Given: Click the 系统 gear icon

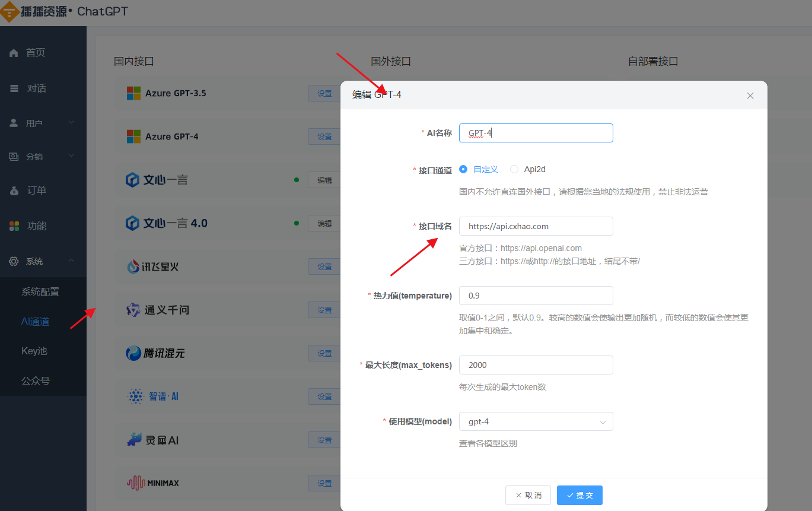Looking at the screenshot, I should coord(14,261).
